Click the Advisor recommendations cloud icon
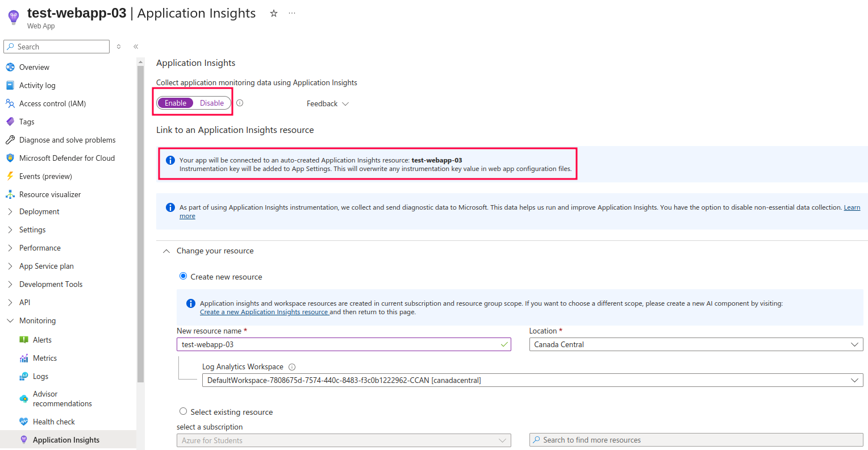 (x=24, y=399)
